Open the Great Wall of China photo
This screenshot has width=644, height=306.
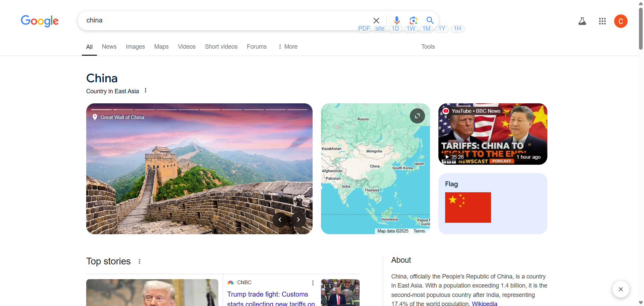click(199, 169)
